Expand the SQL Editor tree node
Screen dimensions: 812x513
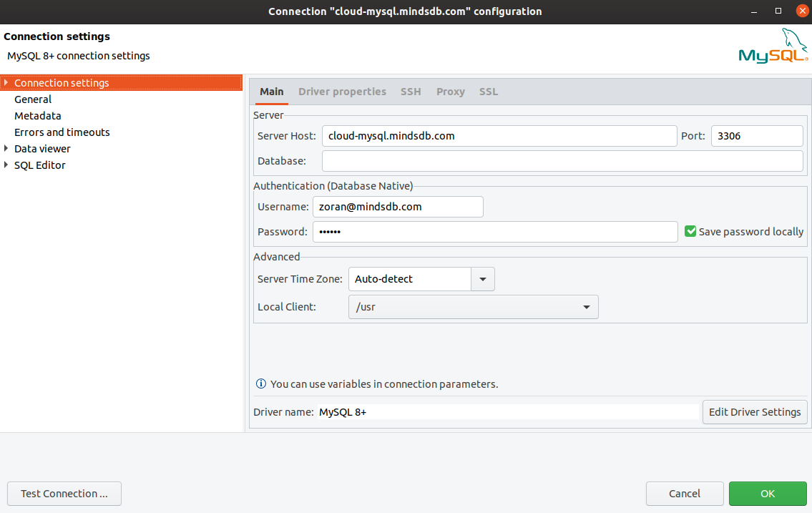[x=6, y=165]
